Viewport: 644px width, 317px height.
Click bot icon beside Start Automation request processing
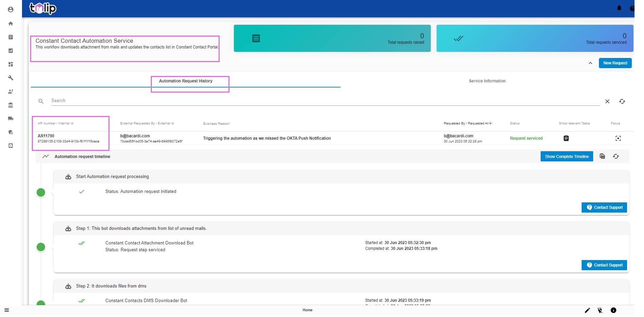point(68,177)
